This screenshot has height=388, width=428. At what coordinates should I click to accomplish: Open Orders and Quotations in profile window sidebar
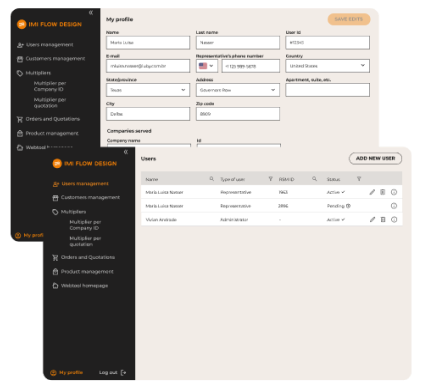[x=48, y=119]
